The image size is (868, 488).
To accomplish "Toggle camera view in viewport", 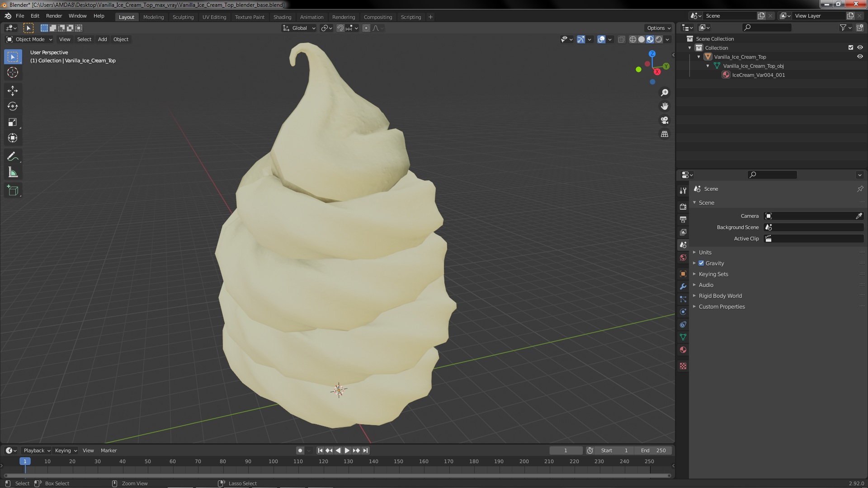I will (665, 120).
